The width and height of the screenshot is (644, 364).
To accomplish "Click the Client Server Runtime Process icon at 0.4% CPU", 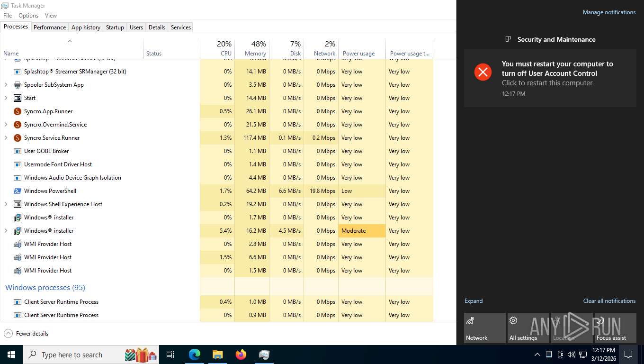I will (x=18, y=302).
